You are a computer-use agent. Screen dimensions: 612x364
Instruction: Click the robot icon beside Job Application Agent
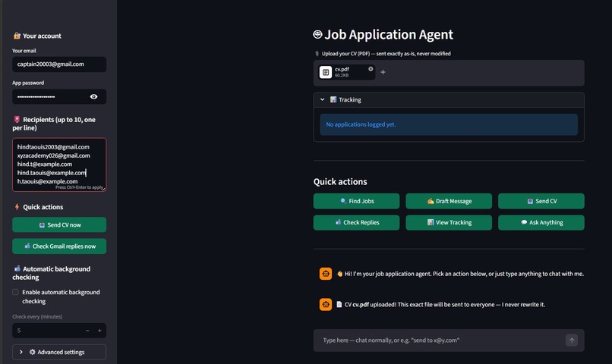[317, 35]
